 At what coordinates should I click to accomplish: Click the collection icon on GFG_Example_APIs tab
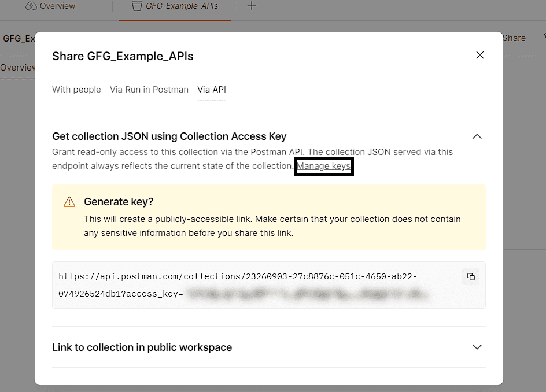click(136, 6)
